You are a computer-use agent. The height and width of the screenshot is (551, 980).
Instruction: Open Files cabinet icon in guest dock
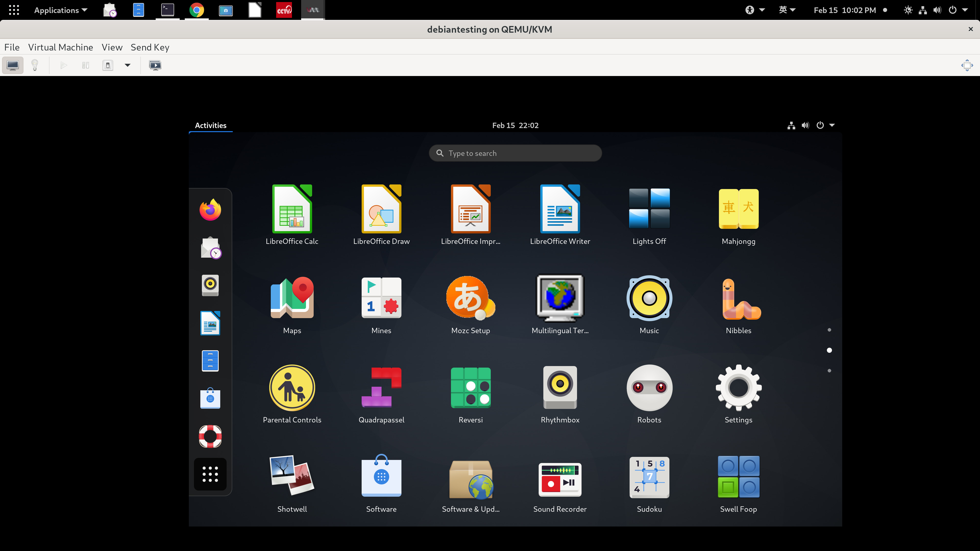pos(210,360)
